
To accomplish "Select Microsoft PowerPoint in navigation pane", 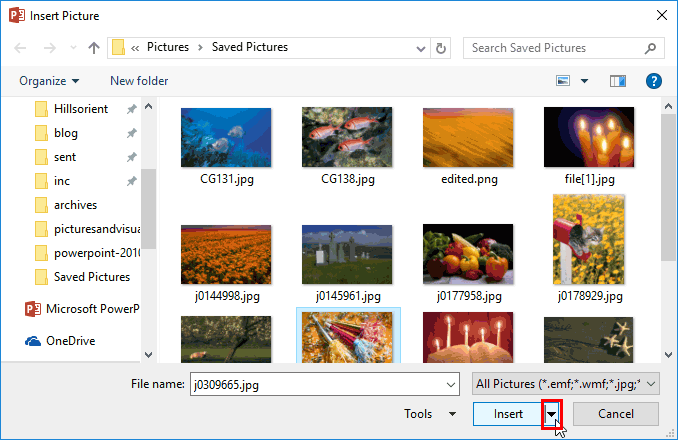I will 82,309.
